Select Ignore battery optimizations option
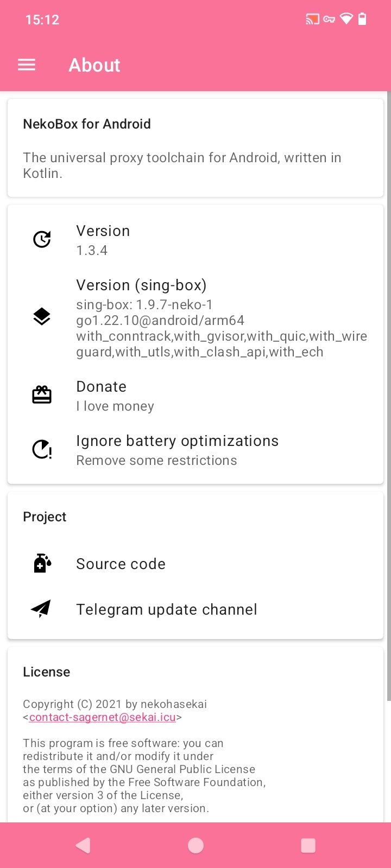Viewport: 391px width, 868px height. tap(177, 450)
